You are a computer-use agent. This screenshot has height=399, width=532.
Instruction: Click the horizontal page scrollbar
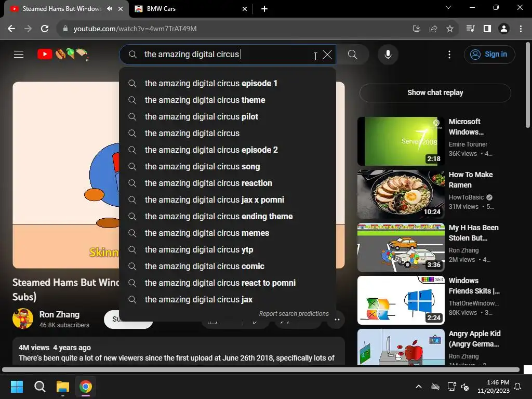pyautogui.click(x=261, y=369)
